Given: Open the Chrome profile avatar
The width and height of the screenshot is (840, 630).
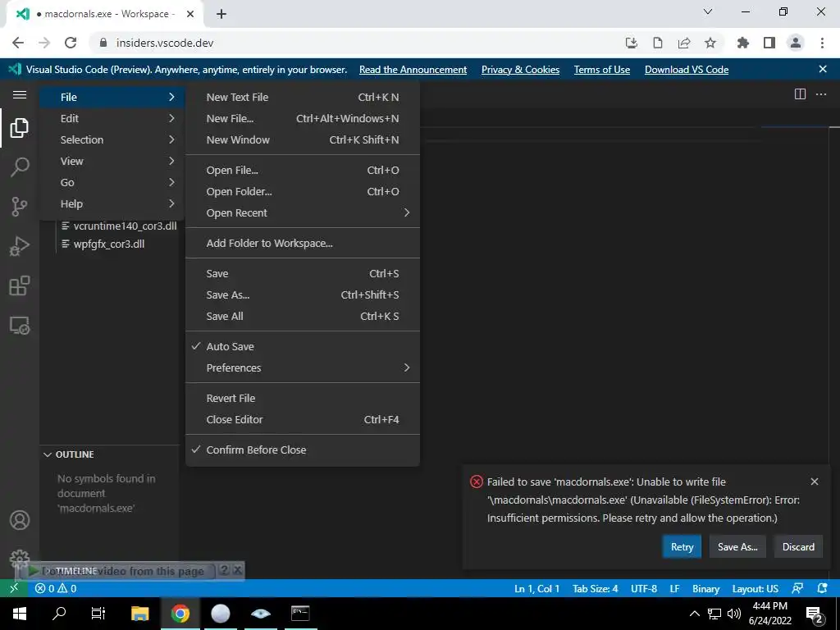Looking at the screenshot, I should coord(796,43).
